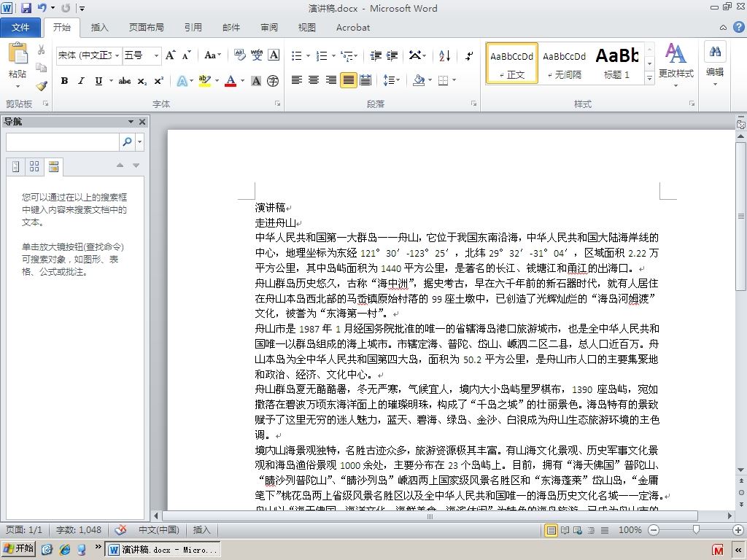Click the proofing check icon in status bar

121,529
